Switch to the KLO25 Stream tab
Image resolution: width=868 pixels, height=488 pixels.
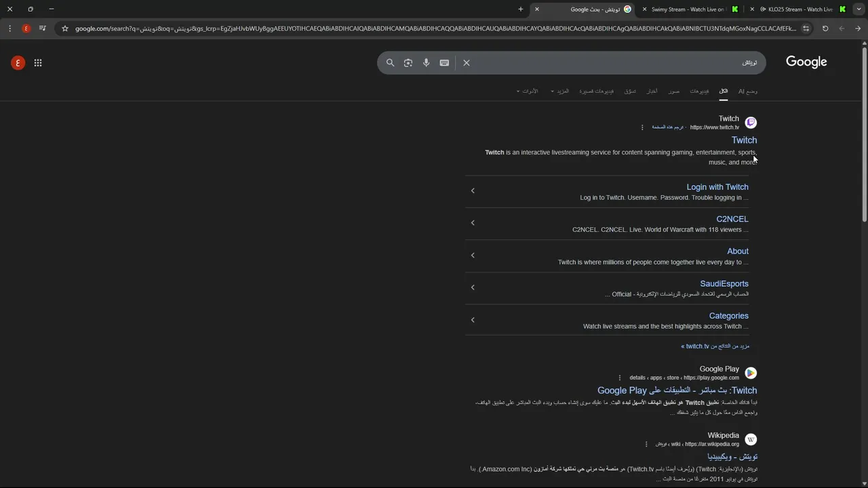[800, 9]
